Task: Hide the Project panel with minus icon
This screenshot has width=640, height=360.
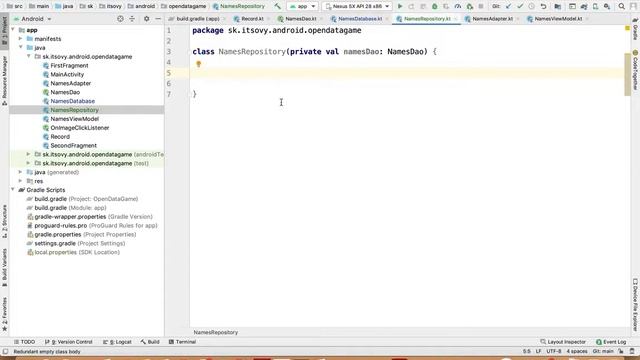Action: (x=158, y=19)
